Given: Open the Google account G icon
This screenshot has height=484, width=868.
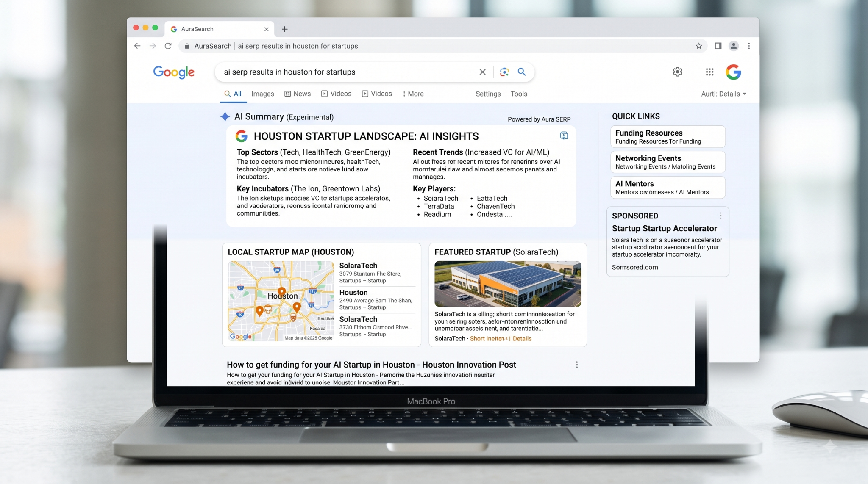Looking at the screenshot, I should pos(733,72).
